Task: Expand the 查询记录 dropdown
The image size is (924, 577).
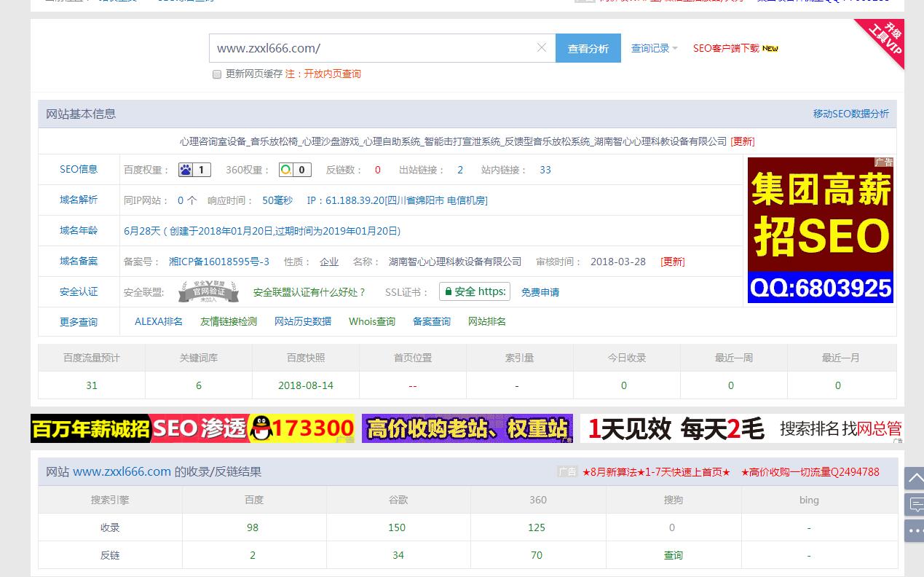Action: [x=654, y=48]
